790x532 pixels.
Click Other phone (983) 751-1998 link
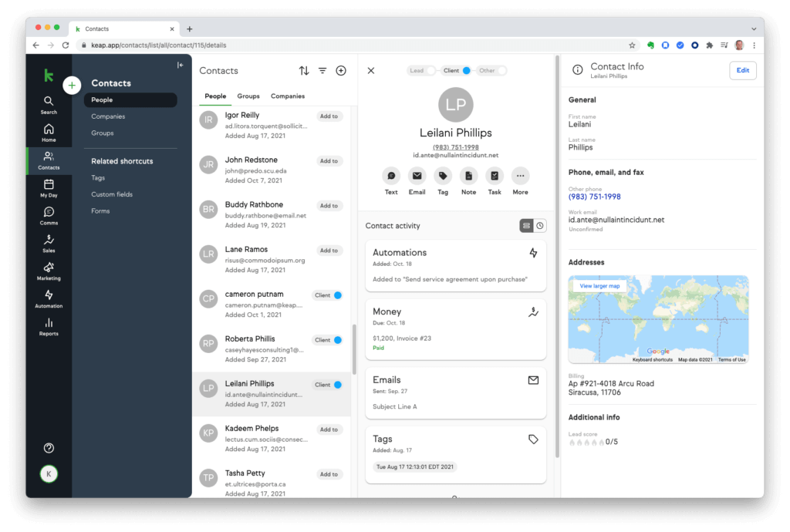coord(595,197)
